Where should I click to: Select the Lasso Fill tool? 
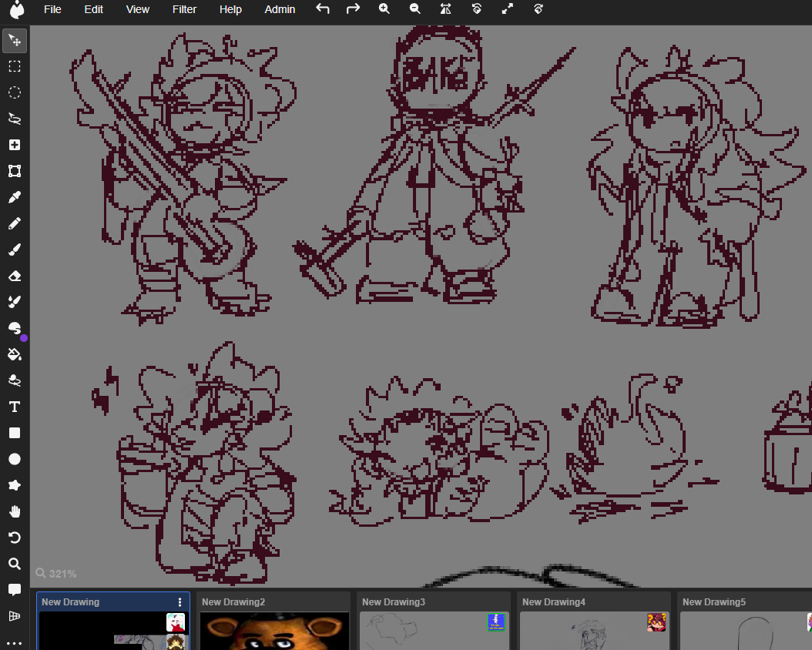pyautogui.click(x=15, y=380)
